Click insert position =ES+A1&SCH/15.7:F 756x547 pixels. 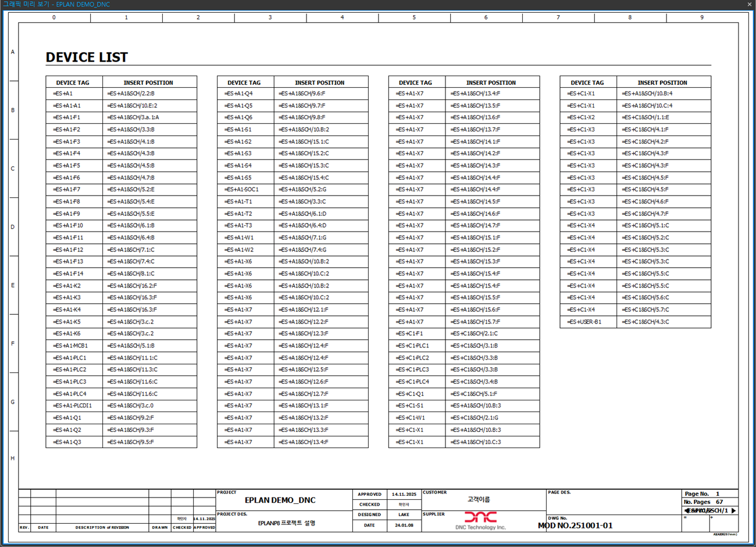click(475, 322)
